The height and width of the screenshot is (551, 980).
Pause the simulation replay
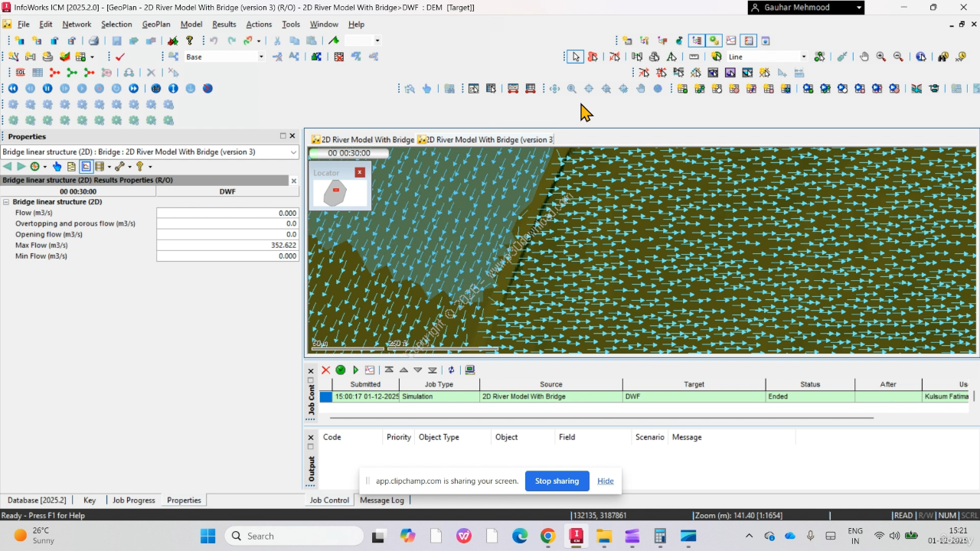(47, 89)
